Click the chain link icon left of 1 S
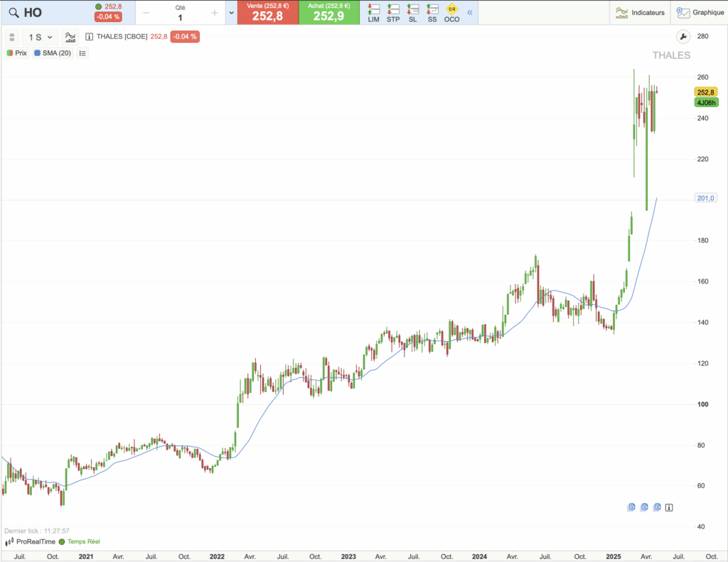 tap(12, 37)
